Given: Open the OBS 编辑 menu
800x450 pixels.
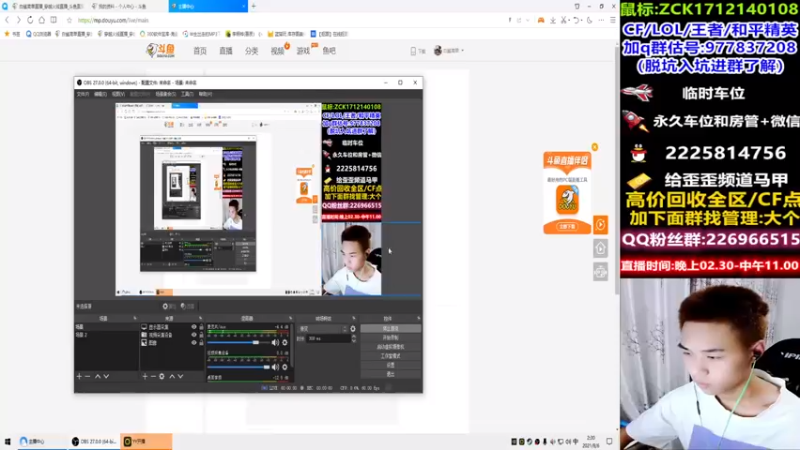Looking at the screenshot, I should (101, 94).
